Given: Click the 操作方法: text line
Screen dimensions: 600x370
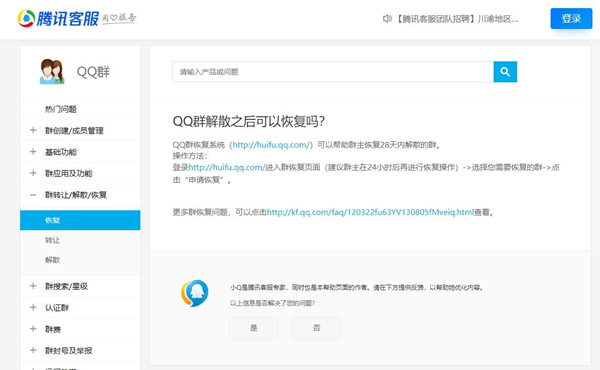Looking at the screenshot, I should coord(190,156).
